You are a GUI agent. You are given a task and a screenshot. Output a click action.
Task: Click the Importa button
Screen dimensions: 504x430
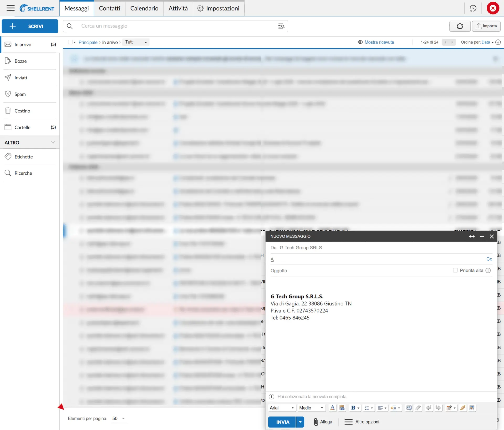point(486,26)
